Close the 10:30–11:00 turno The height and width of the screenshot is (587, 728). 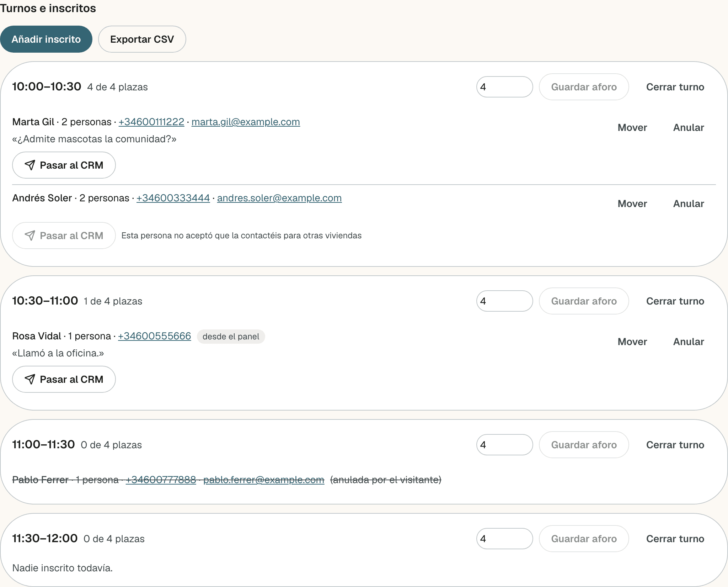tap(675, 301)
